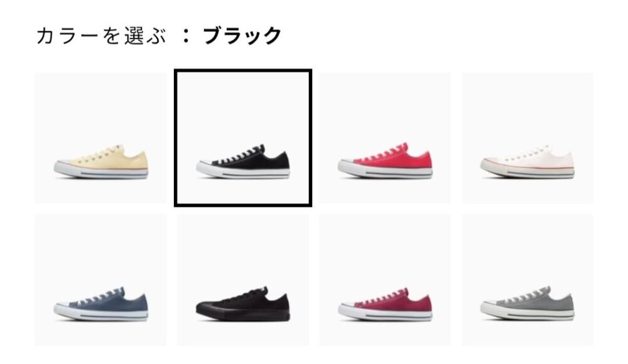Screen dimensions: 628x364
Task: Choose the dark burgundy shoe thumbnail
Action: [x=385, y=280]
